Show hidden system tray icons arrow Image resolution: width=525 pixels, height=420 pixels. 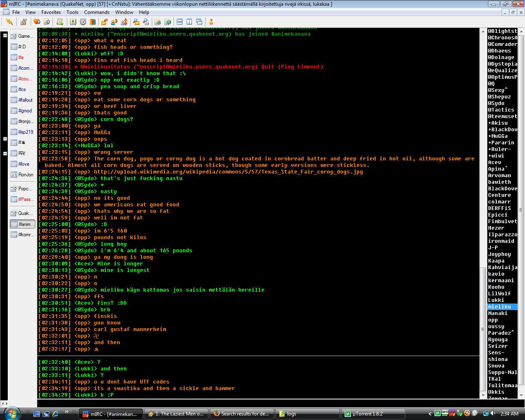point(430,414)
